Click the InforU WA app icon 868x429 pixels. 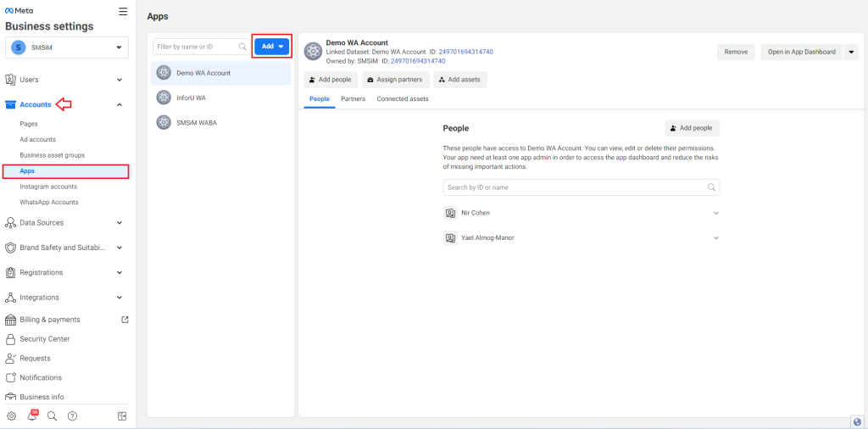[164, 97]
